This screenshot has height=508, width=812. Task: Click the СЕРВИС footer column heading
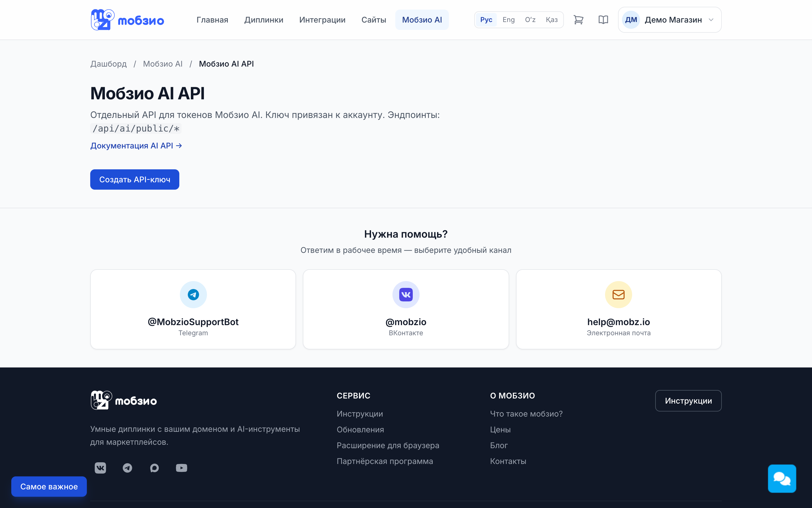tap(353, 395)
